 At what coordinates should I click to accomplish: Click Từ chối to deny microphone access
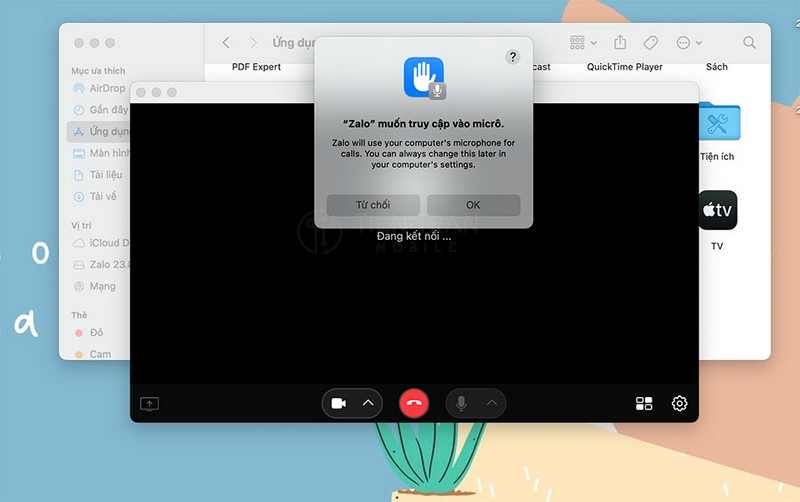coord(373,205)
